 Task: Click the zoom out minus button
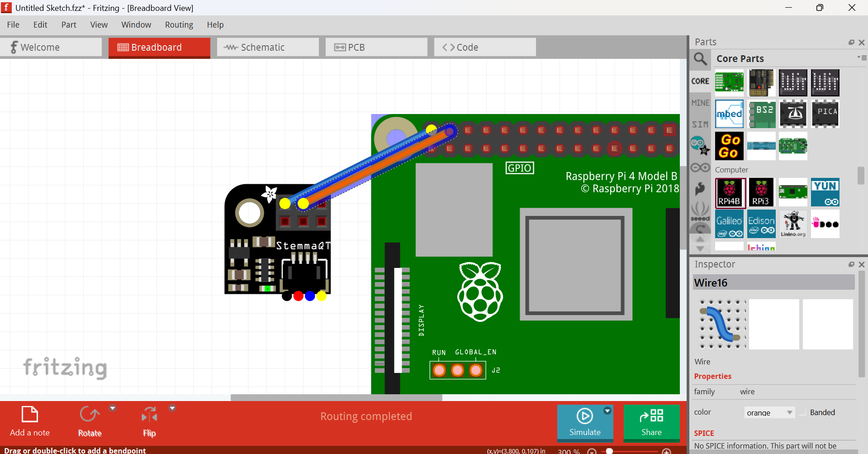point(592,451)
